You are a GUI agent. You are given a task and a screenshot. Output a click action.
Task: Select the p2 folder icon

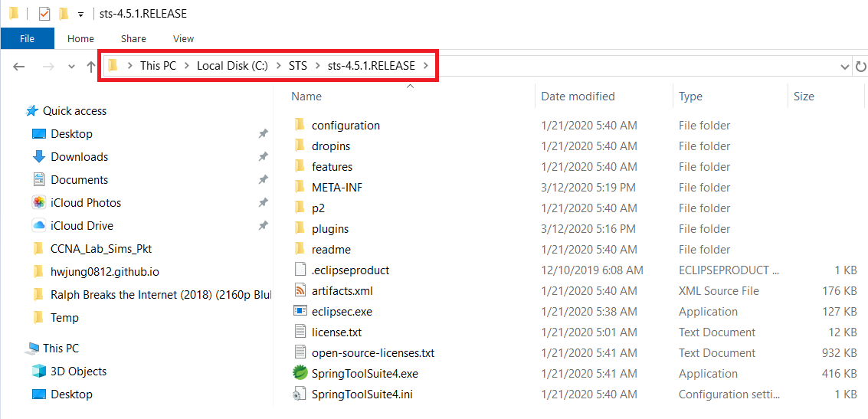point(300,208)
